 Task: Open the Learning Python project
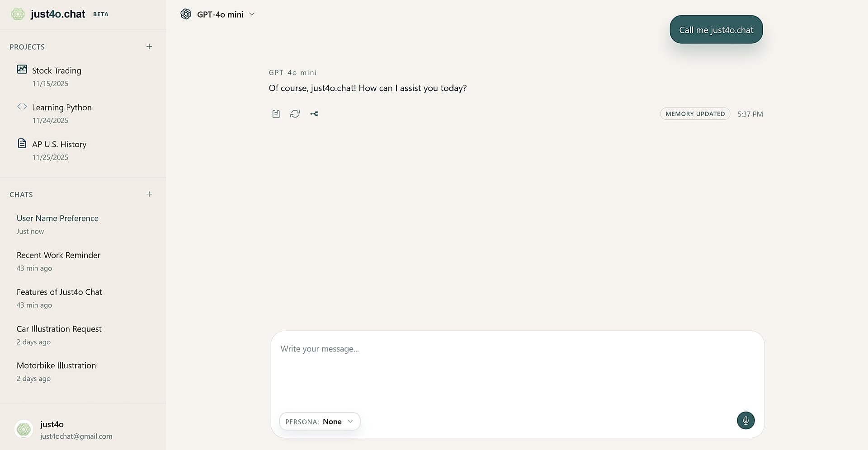click(61, 107)
